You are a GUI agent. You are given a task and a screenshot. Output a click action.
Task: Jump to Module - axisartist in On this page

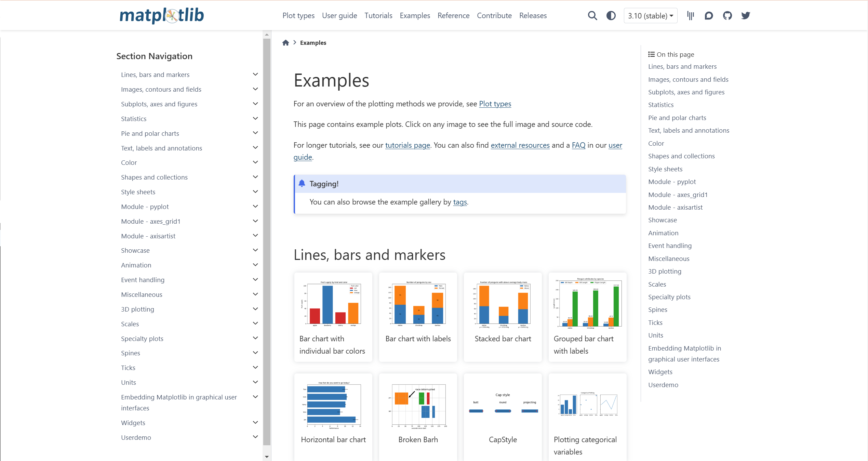click(675, 208)
